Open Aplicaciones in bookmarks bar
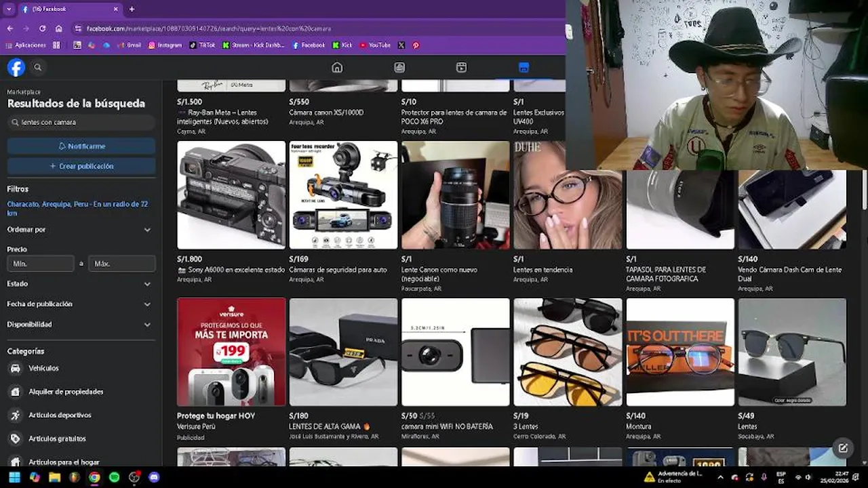868x488 pixels. point(26,45)
